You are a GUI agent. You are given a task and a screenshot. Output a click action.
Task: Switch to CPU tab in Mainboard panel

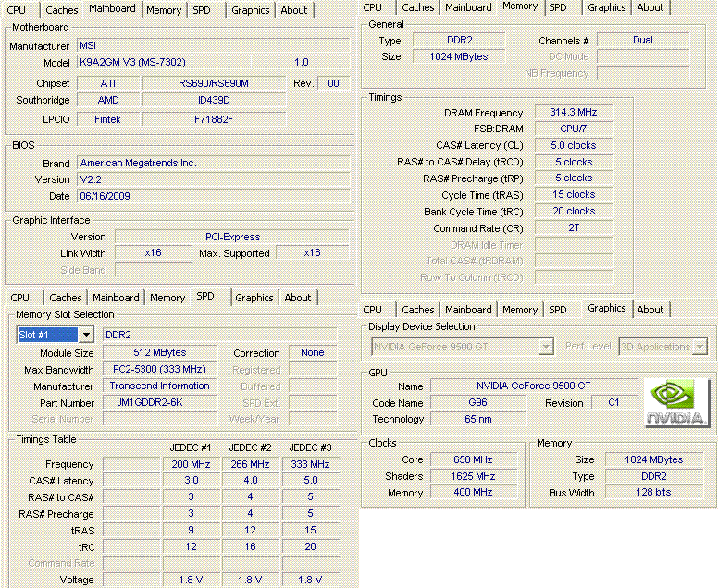(x=17, y=10)
